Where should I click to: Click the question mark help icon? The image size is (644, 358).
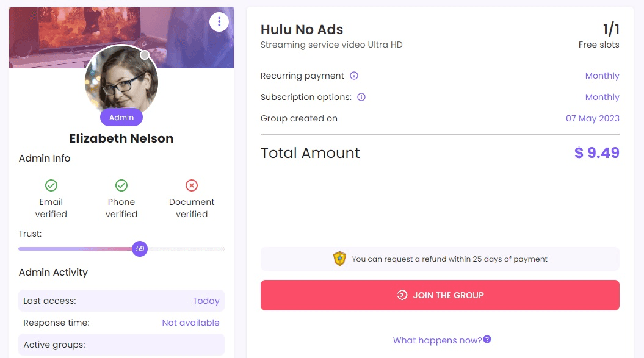[487, 340]
